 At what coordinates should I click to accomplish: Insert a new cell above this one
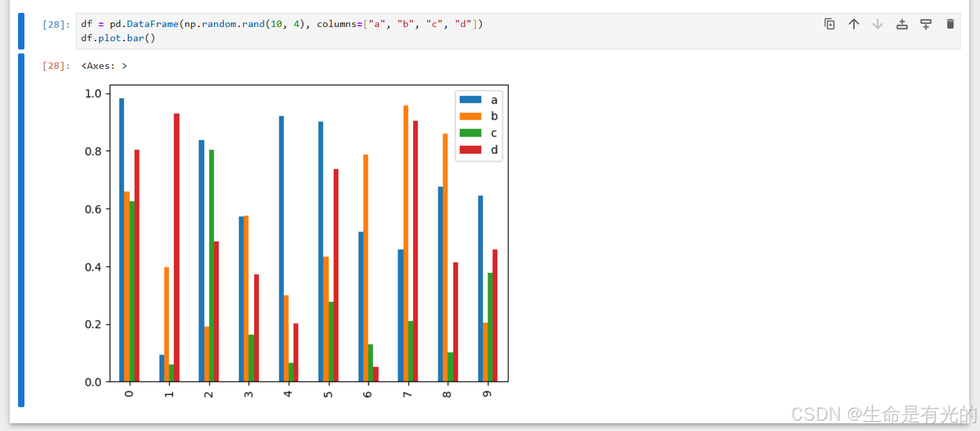point(902,24)
